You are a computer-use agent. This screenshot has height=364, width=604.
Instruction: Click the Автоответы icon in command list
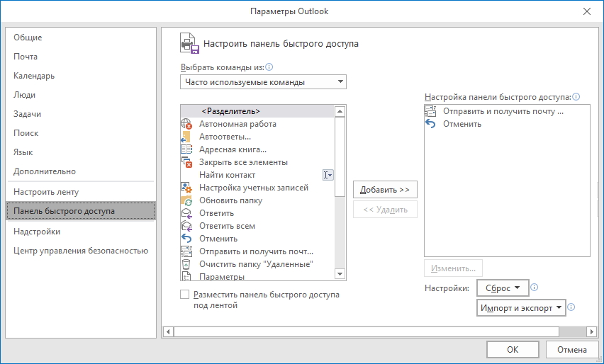pyautogui.click(x=186, y=137)
